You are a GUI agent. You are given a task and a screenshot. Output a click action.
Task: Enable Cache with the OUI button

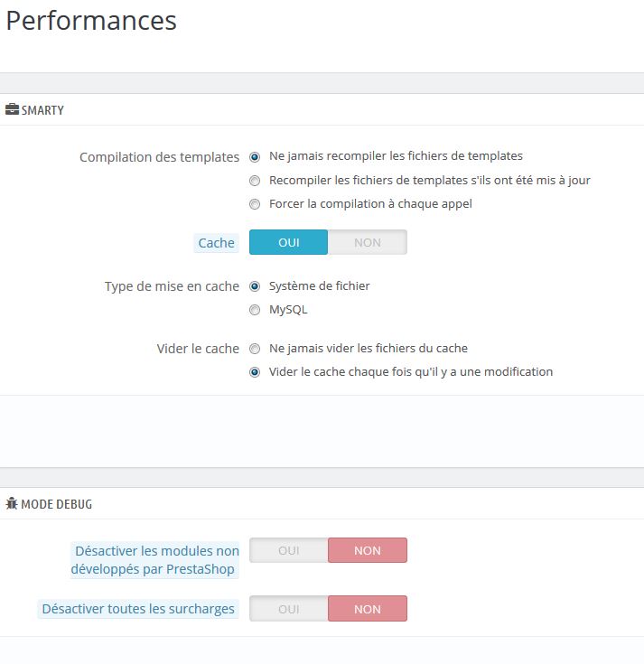(x=288, y=242)
